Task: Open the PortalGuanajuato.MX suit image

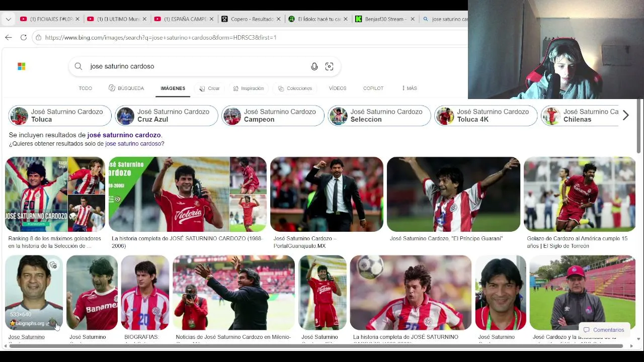Action: click(327, 194)
